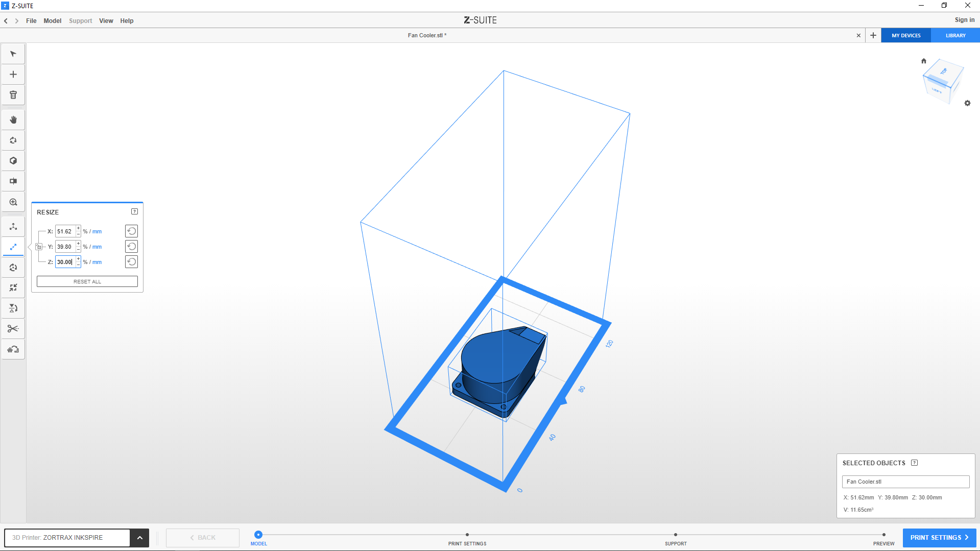
Task: Click the add model plus tool
Action: click(13, 75)
